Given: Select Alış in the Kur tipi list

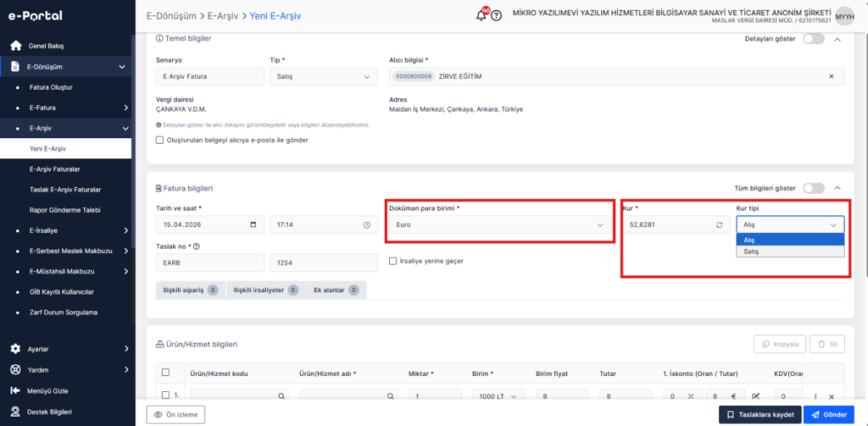Looking at the screenshot, I should pyautogui.click(x=790, y=241).
